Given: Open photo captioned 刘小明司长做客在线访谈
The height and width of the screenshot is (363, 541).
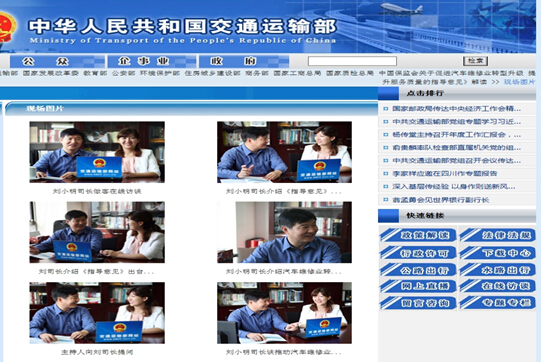Looking at the screenshot, I should [x=97, y=152].
